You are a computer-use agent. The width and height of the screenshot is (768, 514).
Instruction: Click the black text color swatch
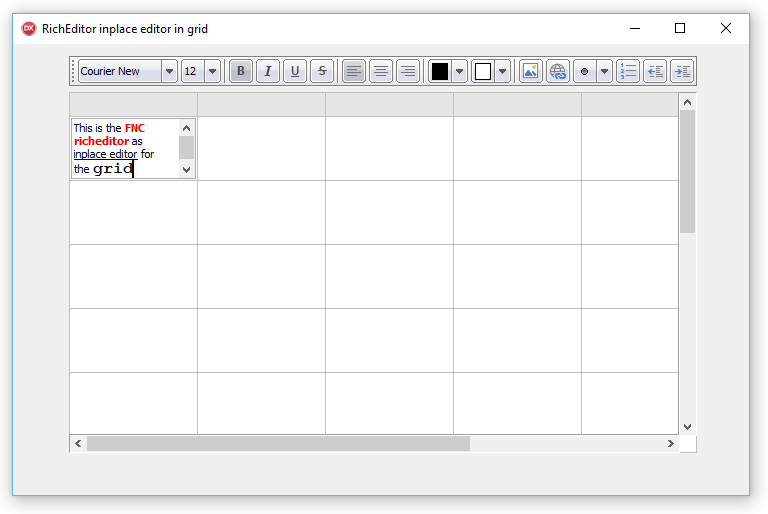[440, 72]
